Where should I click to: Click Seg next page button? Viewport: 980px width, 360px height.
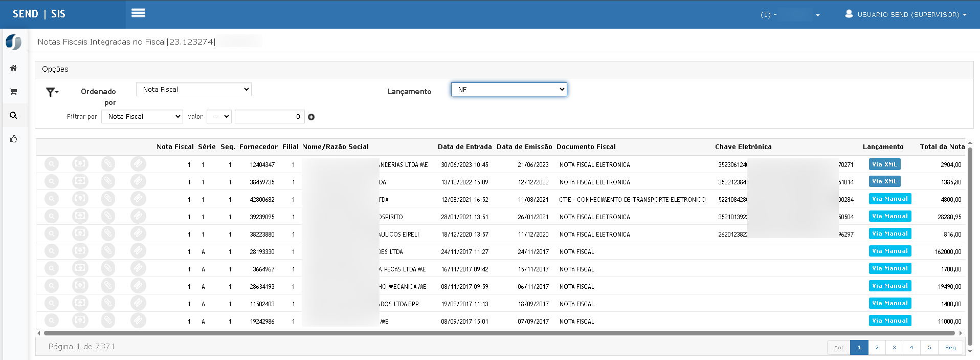pyautogui.click(x=950, y=348)
